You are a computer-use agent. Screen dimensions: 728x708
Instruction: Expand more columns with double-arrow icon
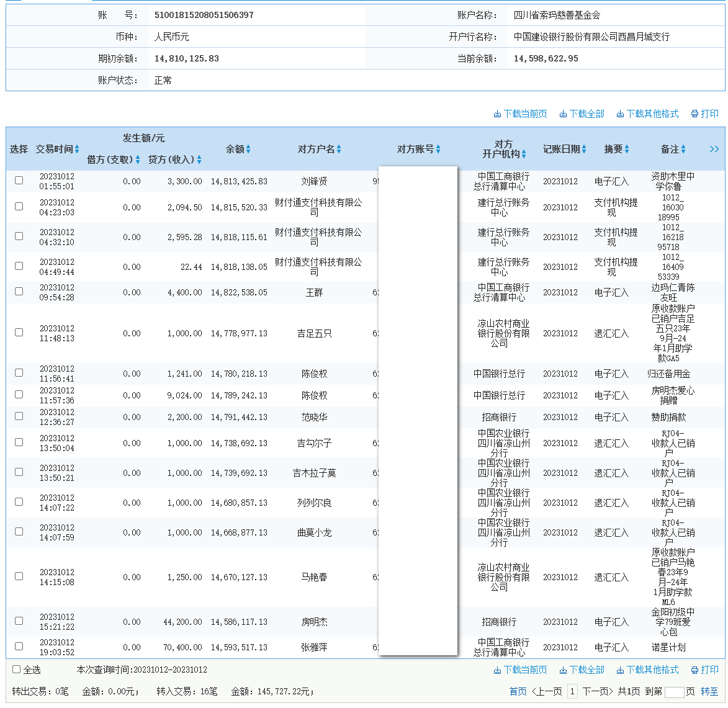(714, 149)
